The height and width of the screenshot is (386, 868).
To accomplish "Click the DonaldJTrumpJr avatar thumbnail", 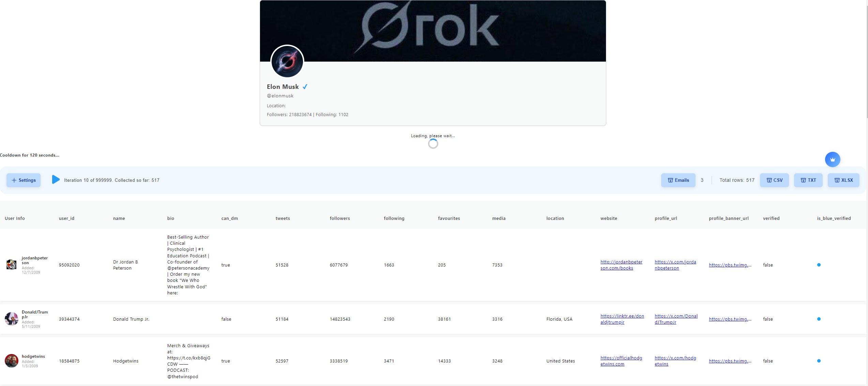I will tap(12, 319).
